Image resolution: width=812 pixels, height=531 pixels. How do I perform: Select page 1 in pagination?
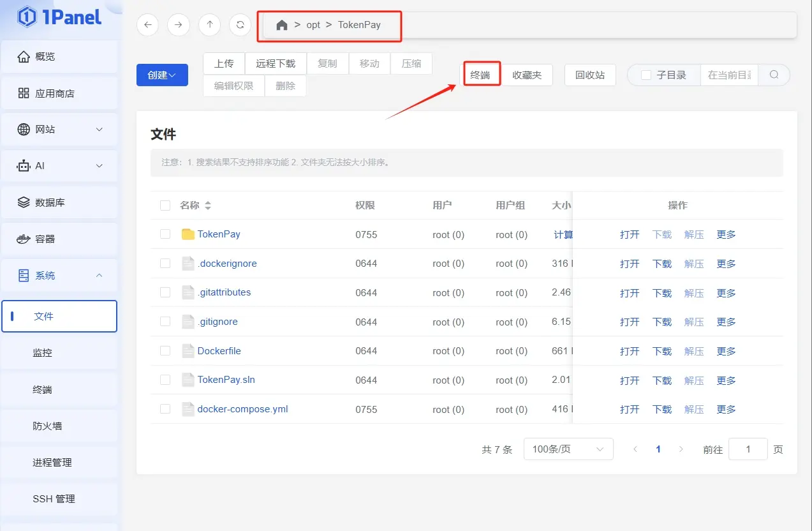pyautogui.click(x=658, y=449)
